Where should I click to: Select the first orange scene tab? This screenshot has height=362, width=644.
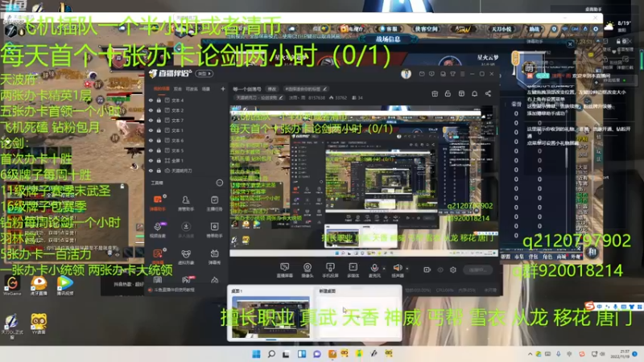click(162, 88)
